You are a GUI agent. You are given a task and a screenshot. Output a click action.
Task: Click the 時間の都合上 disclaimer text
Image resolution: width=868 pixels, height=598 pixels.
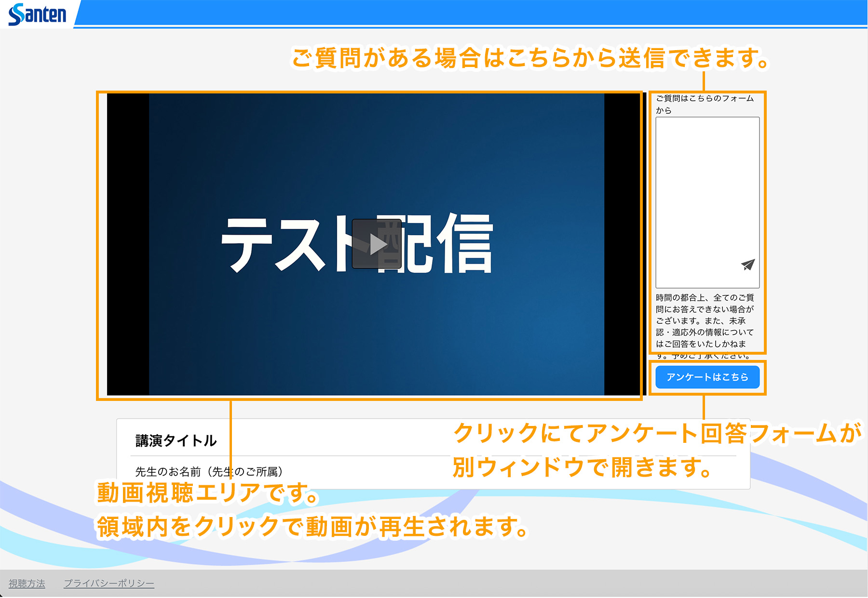point(704,320)
